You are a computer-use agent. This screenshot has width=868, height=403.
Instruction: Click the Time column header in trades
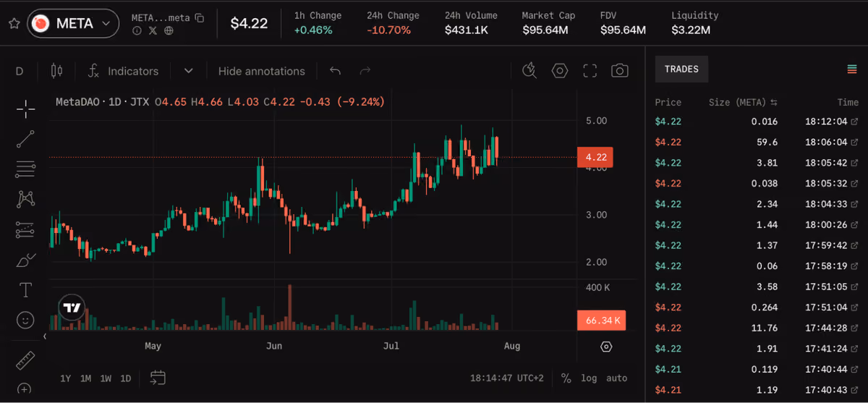coord(848,103)
